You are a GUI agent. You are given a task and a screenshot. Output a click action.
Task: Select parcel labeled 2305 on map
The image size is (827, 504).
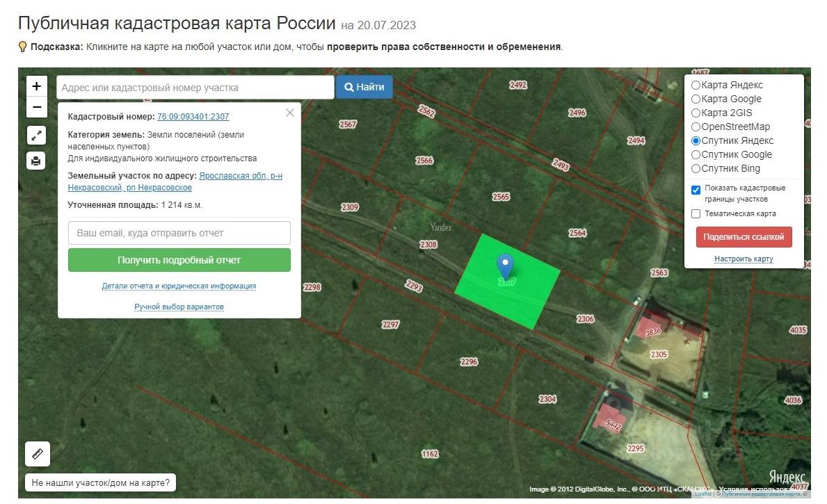659,355
